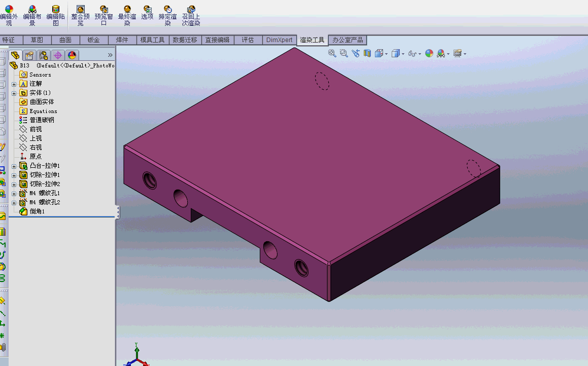588x366 pixels.
Task: Click Display Style cube icon
Action: coord(396,53)
